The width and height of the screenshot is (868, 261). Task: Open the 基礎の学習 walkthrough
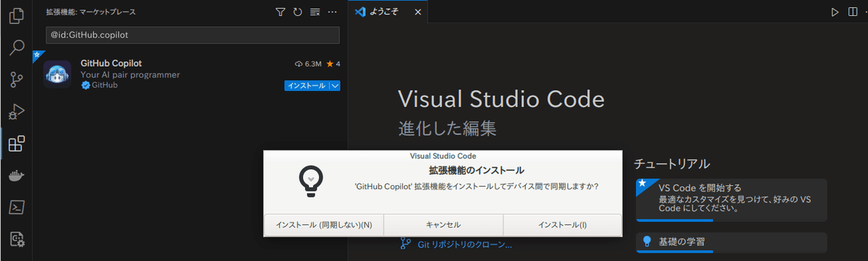(731, 242)
